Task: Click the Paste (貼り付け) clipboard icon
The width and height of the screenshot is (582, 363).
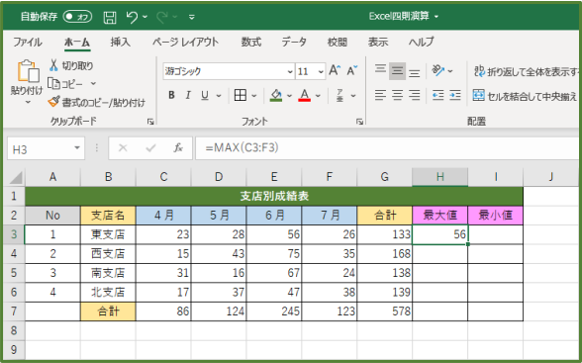Action: click(28, 71)
